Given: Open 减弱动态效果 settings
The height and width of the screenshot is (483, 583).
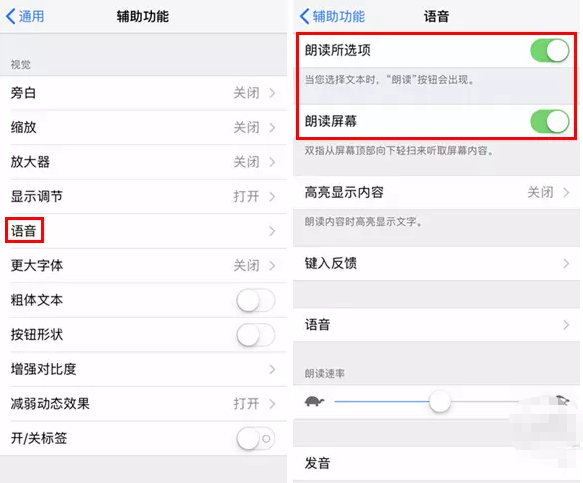Looking at the screenshot, I should point(144,404).
